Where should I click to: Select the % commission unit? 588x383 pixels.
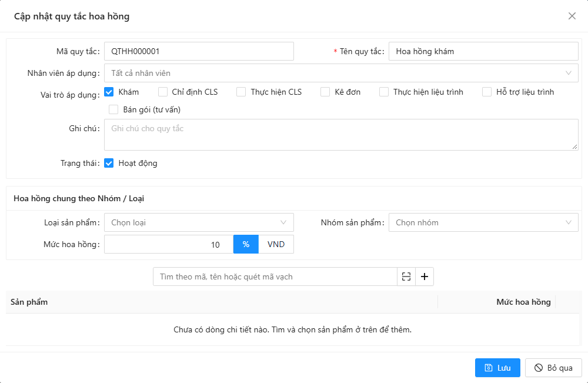point(246,244)
